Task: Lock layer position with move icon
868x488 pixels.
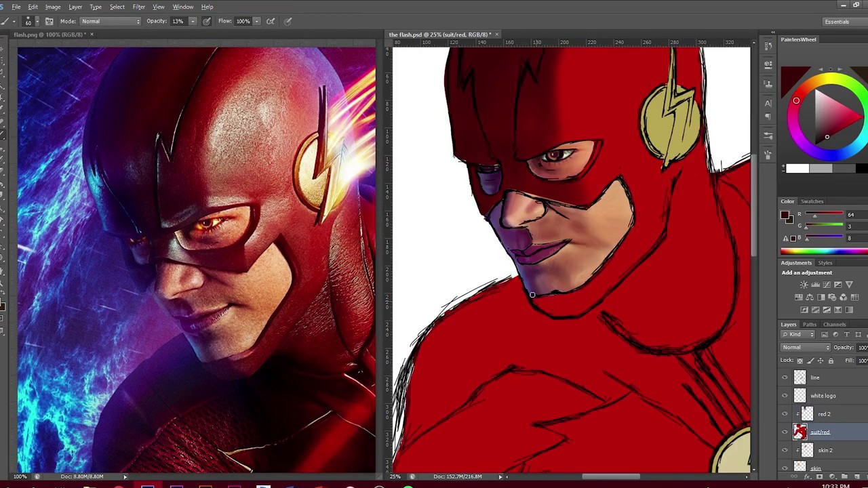Action: pos(821,361)
